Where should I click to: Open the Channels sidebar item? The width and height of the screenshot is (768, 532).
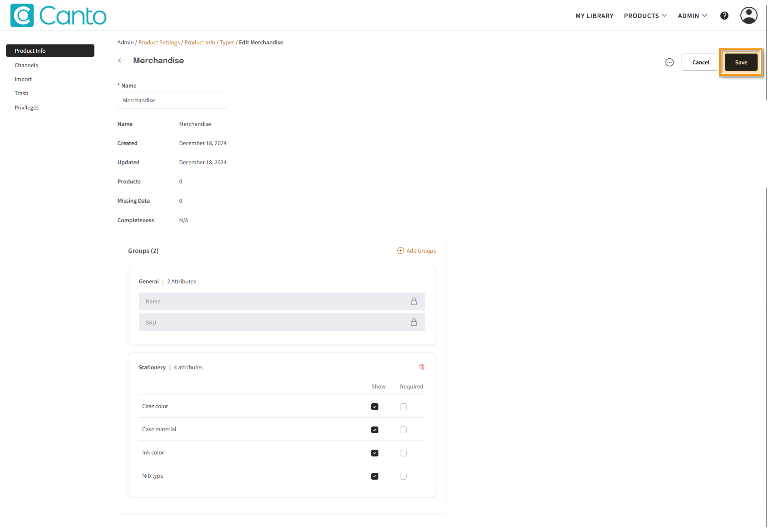pyautogui.click(x=26, y=65)
